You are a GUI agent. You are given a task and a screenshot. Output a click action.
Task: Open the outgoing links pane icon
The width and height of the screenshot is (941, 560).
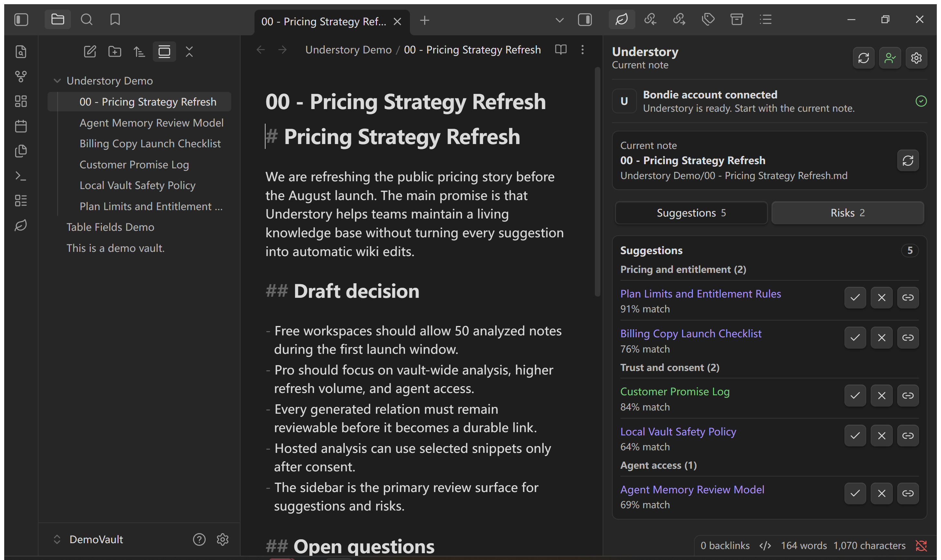point(679,19)
